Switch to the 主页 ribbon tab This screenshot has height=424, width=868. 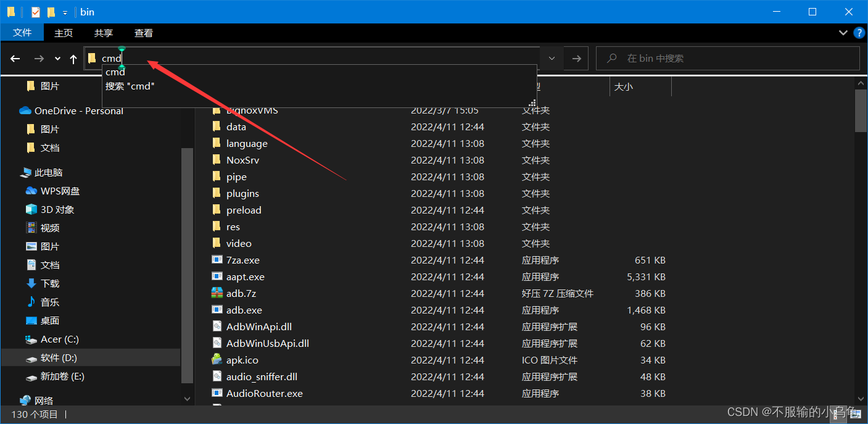point(64,33)
